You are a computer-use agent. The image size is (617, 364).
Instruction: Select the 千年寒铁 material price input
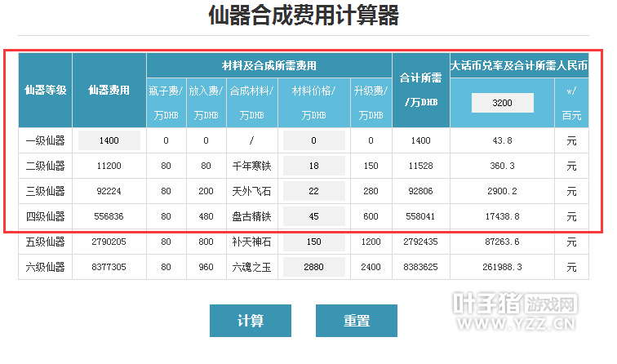coord(313,166)
